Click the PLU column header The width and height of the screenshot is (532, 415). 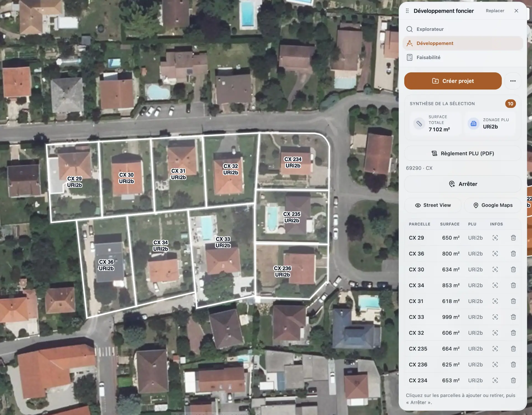(x=472, y=224)
